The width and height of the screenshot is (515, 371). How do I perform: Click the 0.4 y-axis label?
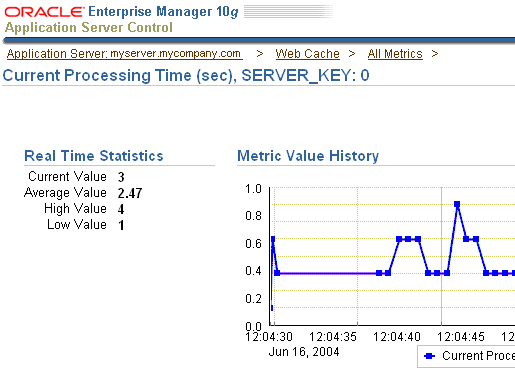253,271
